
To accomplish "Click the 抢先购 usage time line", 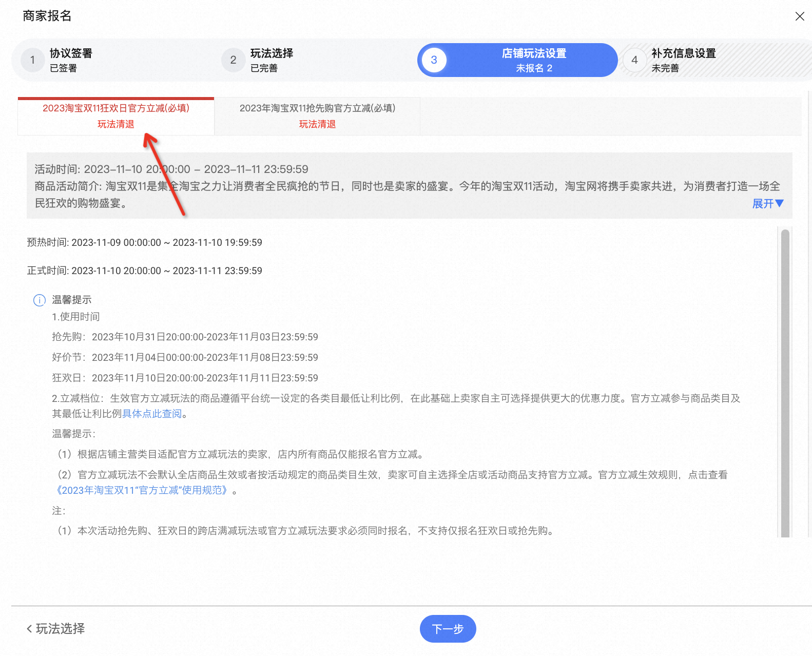I will pyautogui.click(x=185, y=337).
